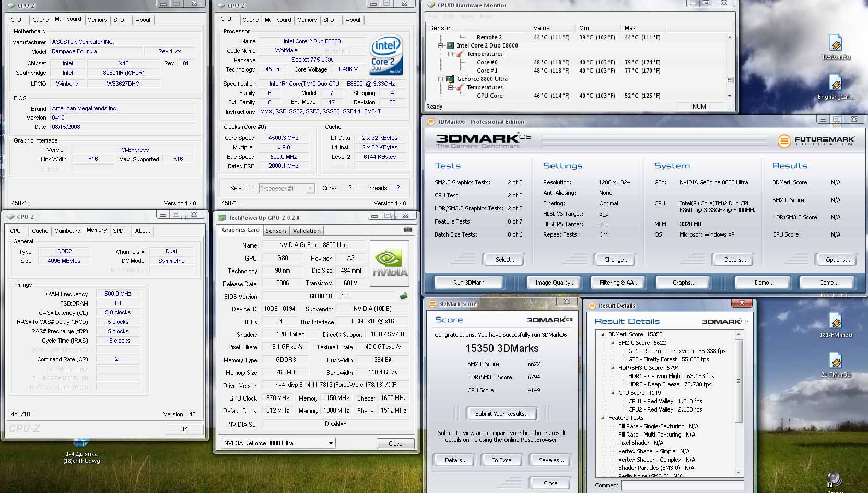Click Submit Your Results in 3DMark Score

point(502,414)
